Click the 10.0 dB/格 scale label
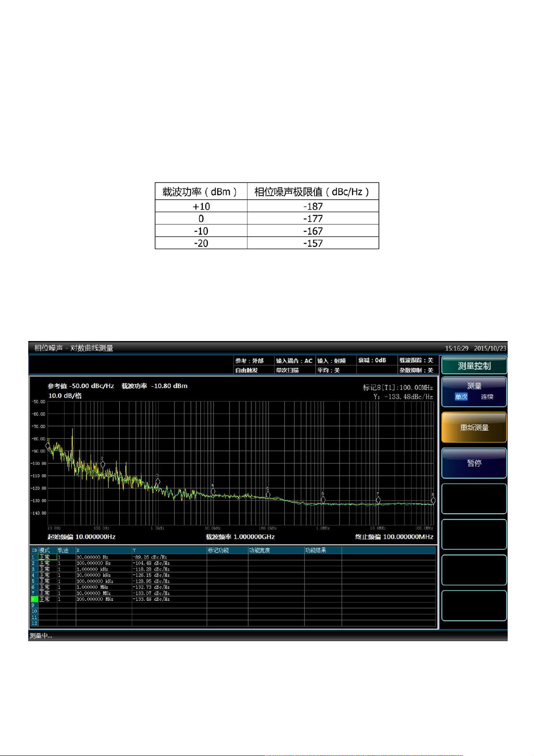Screen dimensions: 534x756 (x=65, y=396)
